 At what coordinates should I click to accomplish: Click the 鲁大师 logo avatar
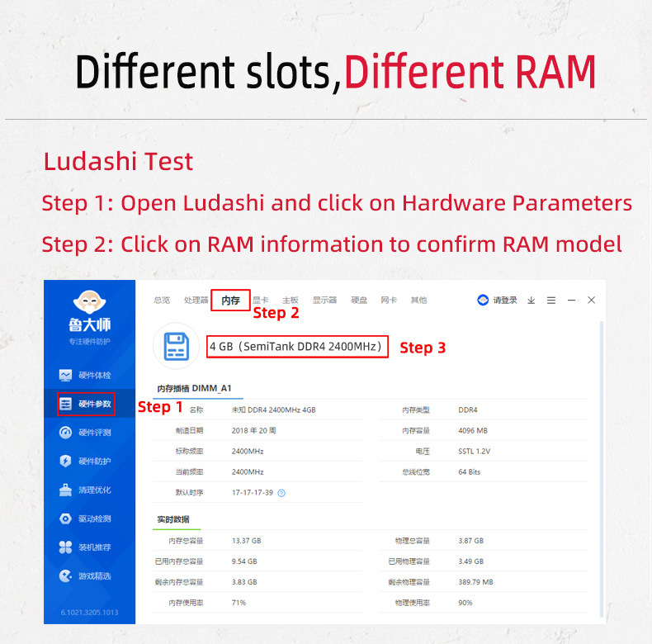tap(89, 302)
